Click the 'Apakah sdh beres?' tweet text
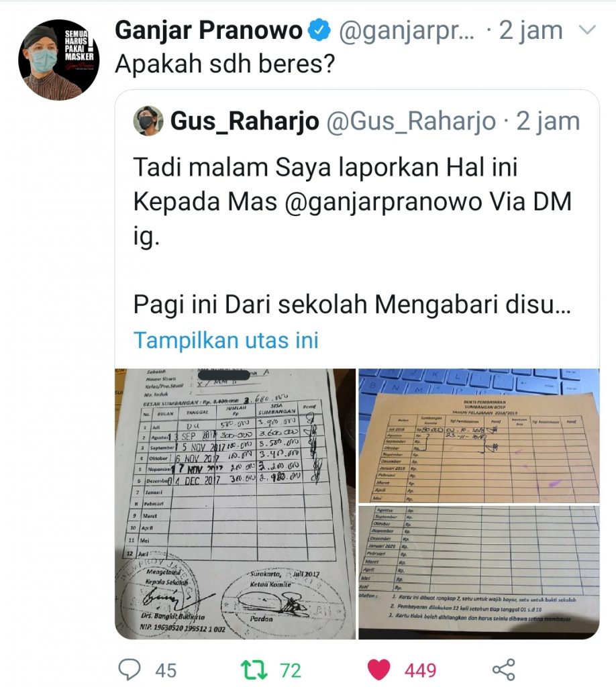616x687 pixels. 225,64
